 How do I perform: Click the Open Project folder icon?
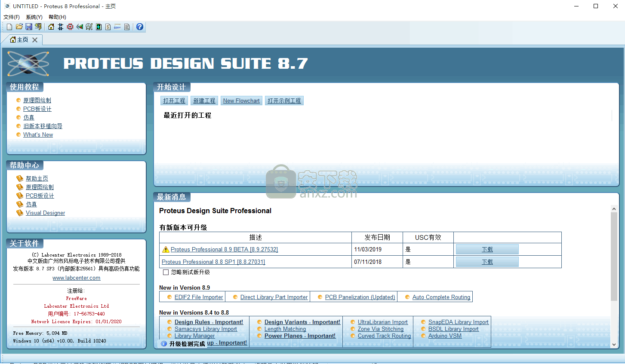click(19, 27)
